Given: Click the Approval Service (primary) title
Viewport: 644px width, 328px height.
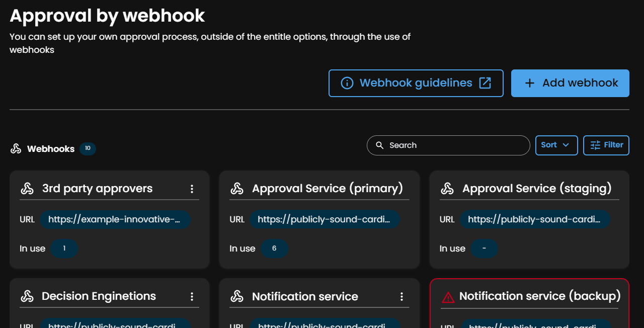Looking at the screenshot, I should coord(328,189).
